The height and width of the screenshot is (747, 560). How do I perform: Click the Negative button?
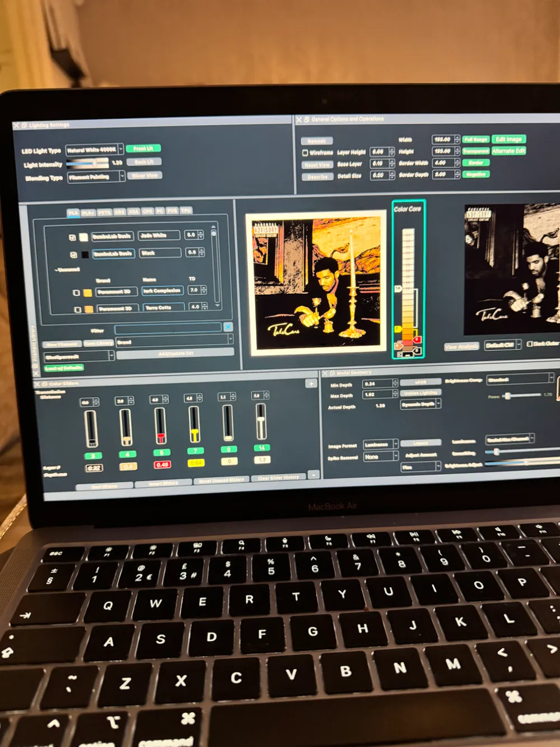[476, 174]
